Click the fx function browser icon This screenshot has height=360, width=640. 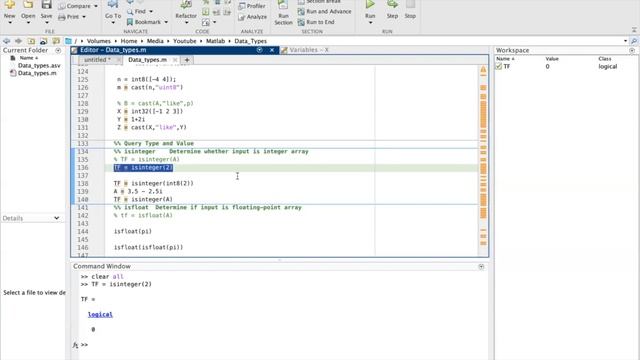point(75,345)
